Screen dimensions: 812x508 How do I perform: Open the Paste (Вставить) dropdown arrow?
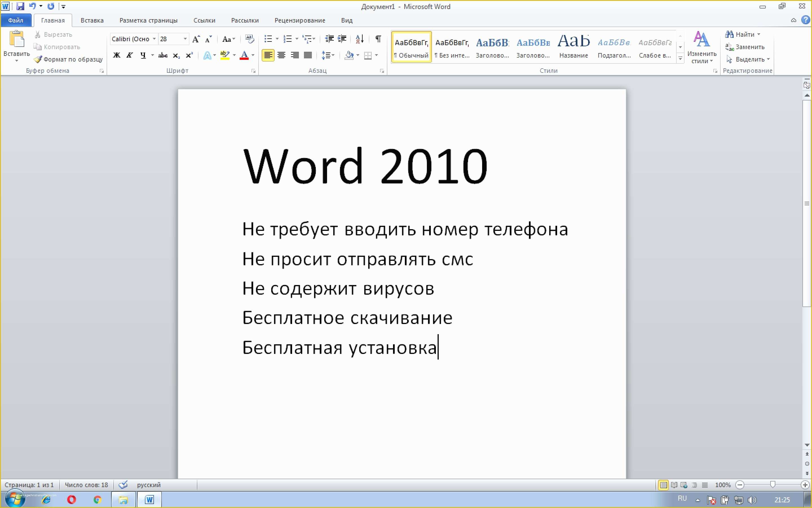16,61
